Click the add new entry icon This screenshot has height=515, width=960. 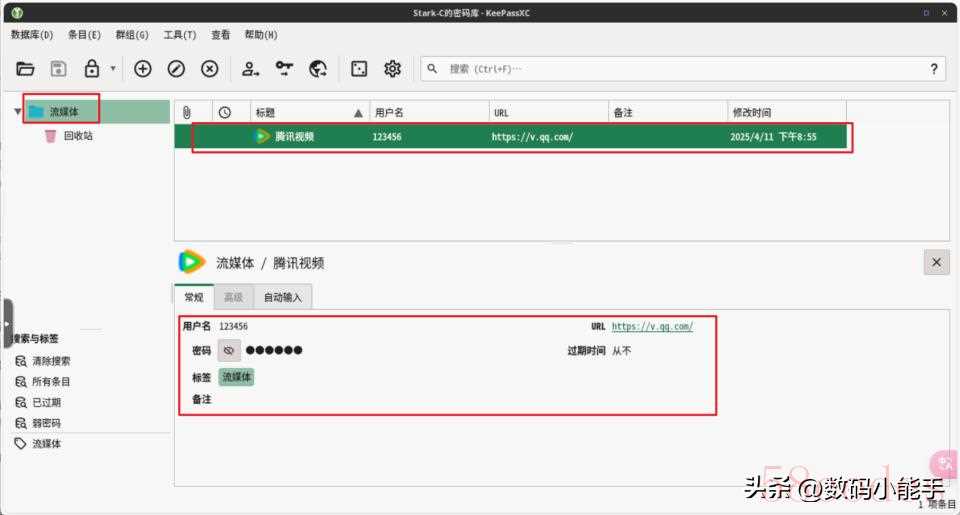143,69
